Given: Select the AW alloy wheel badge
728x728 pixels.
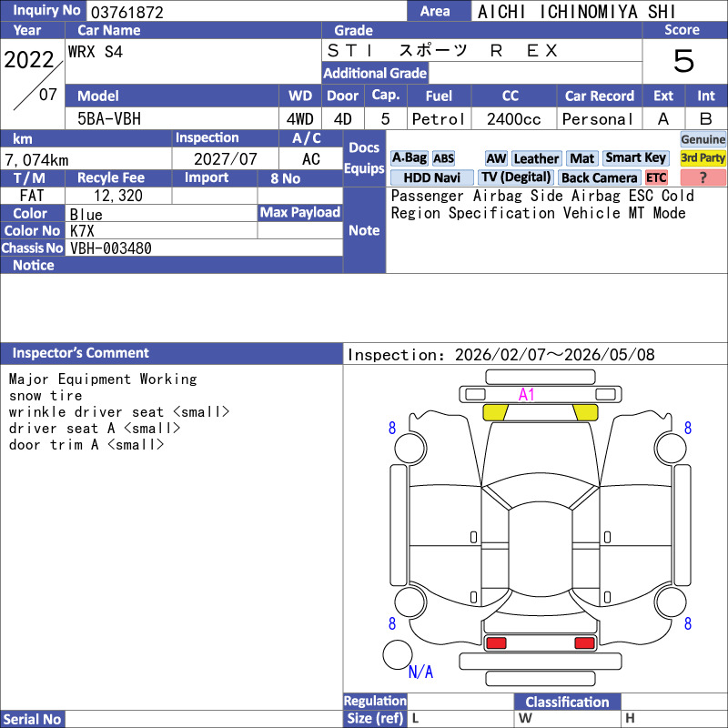Looking at the screenshot, I should pyautogui.click(x=496, y=158).
